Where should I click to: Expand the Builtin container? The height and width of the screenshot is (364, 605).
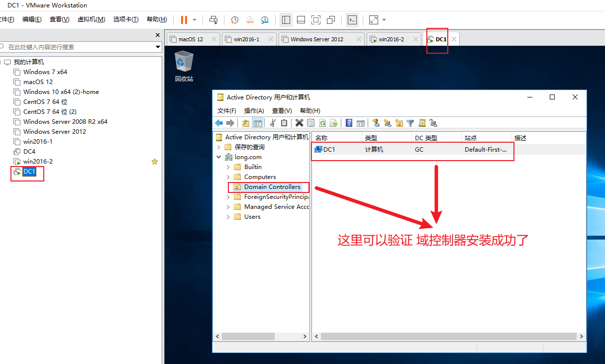click(228, 167)
